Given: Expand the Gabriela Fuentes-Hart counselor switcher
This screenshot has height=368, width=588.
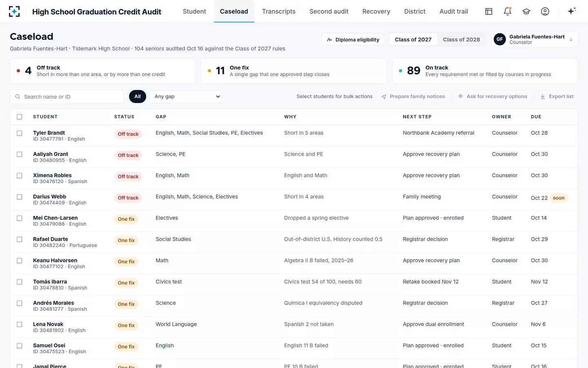Looking at the screenshot, I should click(535, 39).
